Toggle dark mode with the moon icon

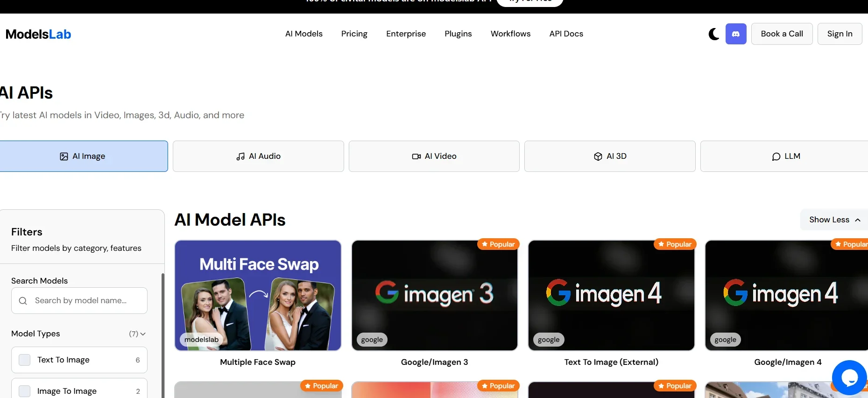click(713, 34)
